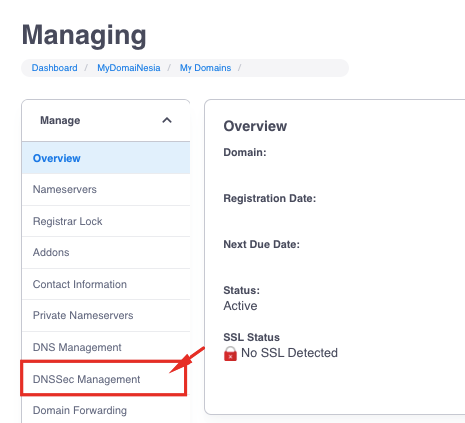Open Contact Information from the sidebar
The width and height of the screenshot is (465, 423).
[106, 284]
